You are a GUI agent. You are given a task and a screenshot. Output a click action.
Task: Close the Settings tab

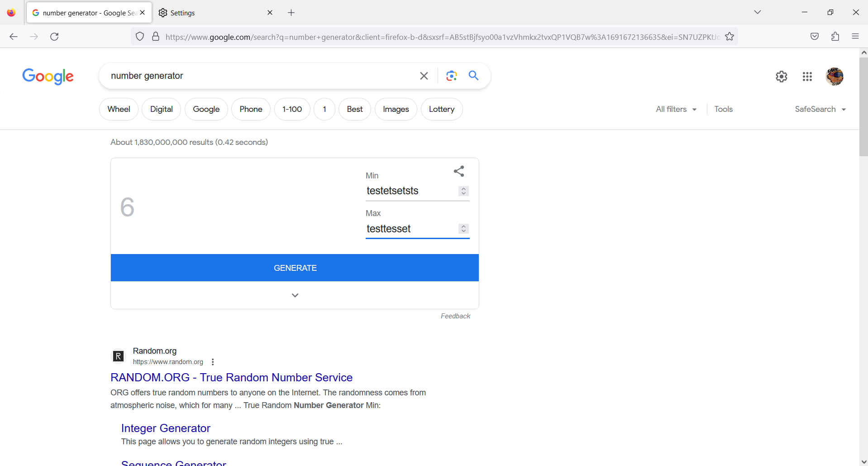tap(270, 13)
